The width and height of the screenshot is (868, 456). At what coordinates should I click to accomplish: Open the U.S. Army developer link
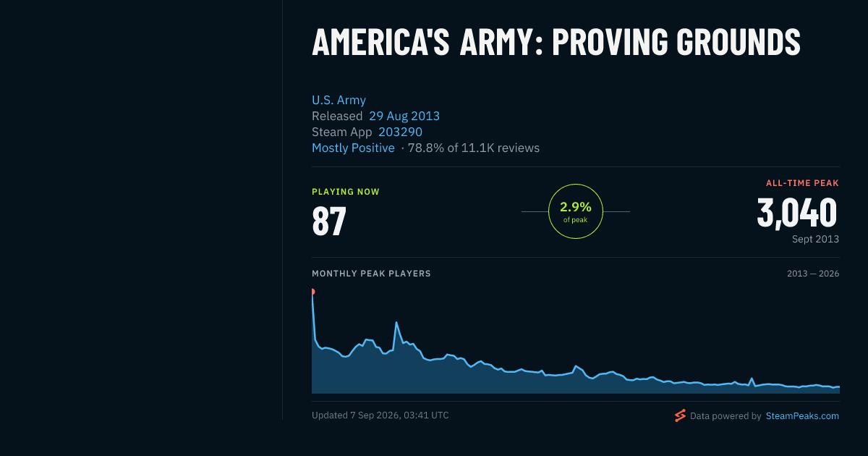339,100
